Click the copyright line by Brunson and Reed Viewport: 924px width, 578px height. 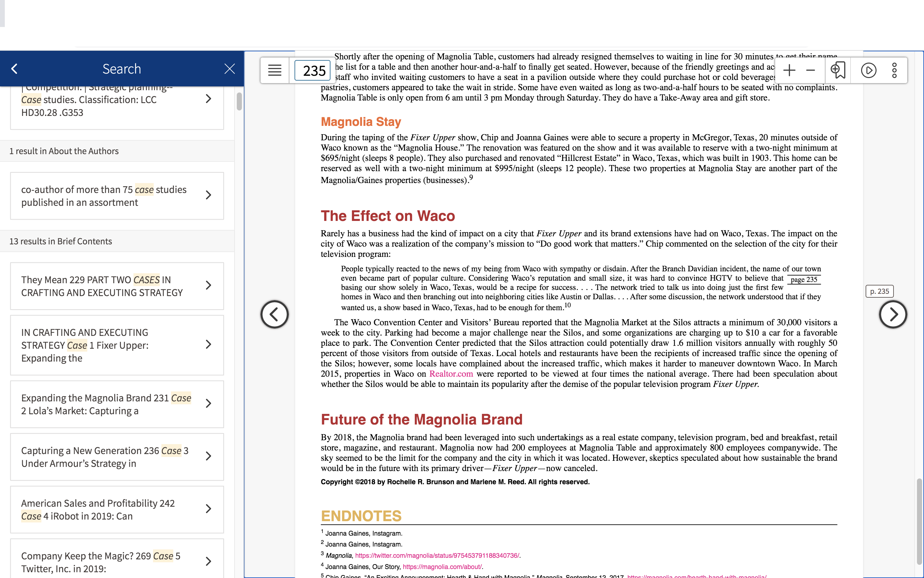(455, 482)
